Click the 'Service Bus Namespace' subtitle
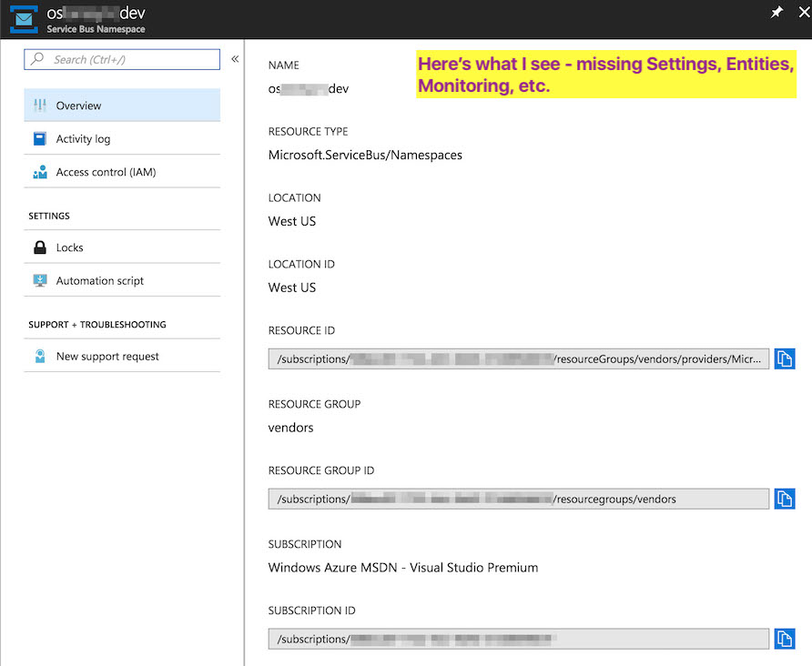This screenshot has width=812, height=666. point(96,29)
